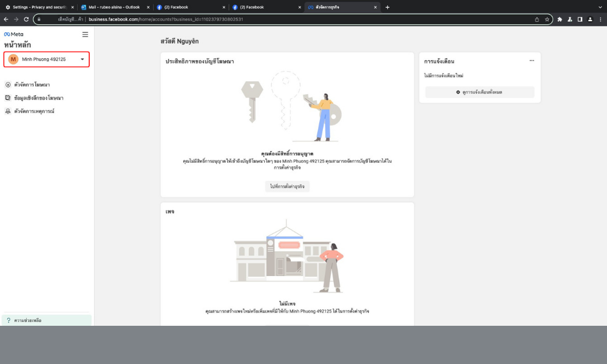The height and width of the screenshot is (364, 607).
Task: Click the ad insights report icon
Action: click(x=8, y=98)
